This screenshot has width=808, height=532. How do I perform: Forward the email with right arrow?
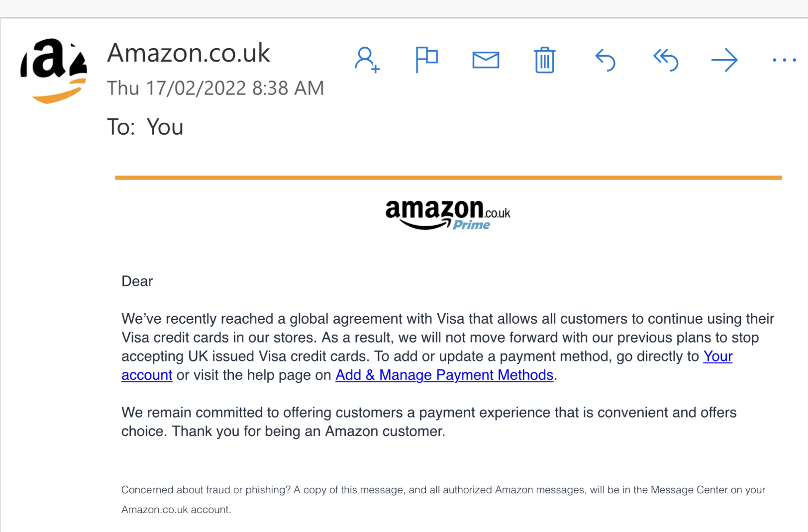pos(724,60)
